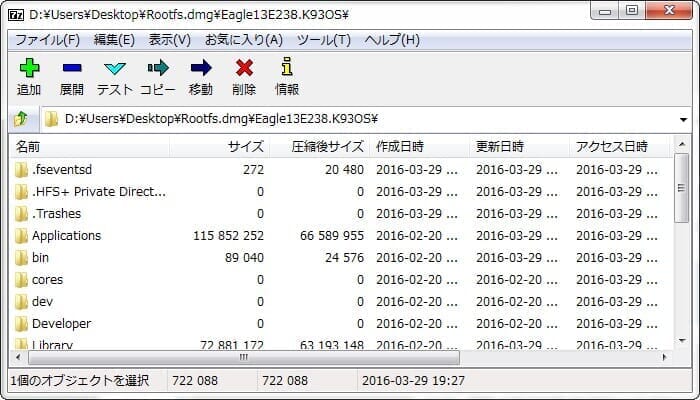Click Applications packed size 66 589 955

[x=332, y=236]
